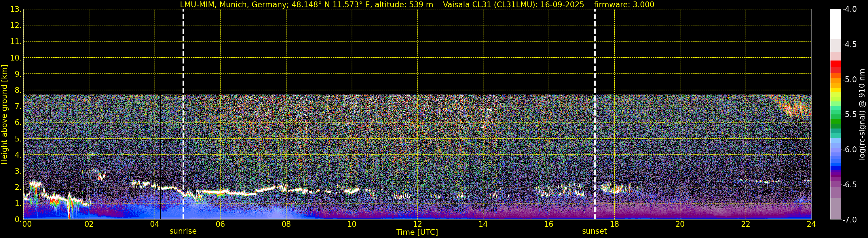Click the 13 tick label on height axis

coord(15,10)
